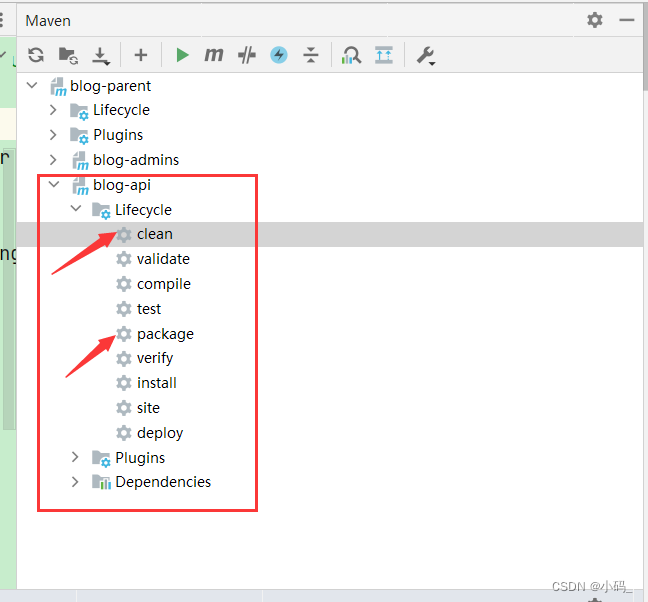This screenshot has width=648, height=602.
Task: Open Maven panel gear options
Action: point(595,20)
